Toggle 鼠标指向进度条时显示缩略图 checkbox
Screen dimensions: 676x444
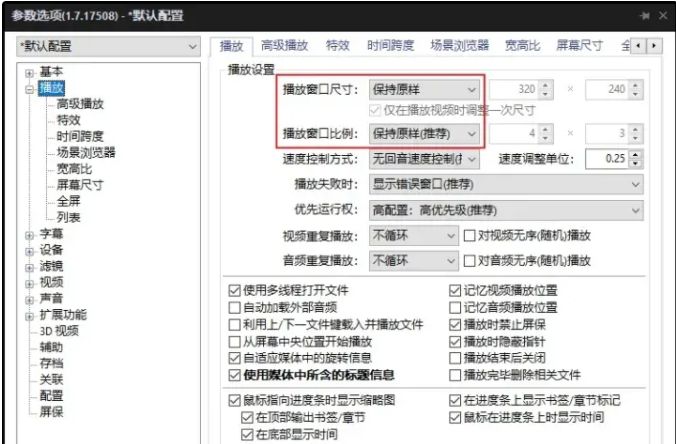click(235, 400)
